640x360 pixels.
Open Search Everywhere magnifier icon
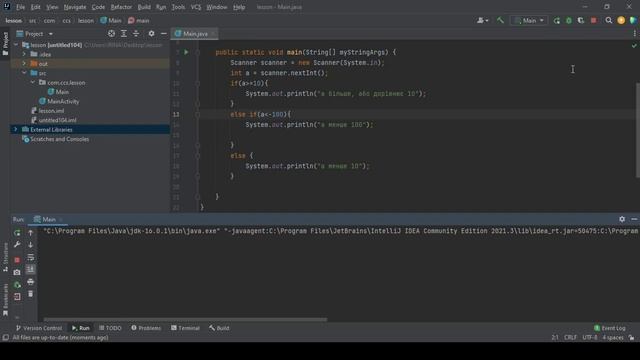609,20
